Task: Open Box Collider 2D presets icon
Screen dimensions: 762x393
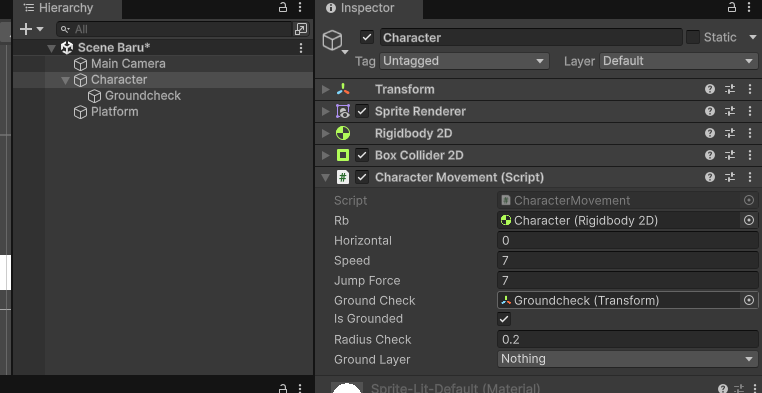Action: [730, 155]
